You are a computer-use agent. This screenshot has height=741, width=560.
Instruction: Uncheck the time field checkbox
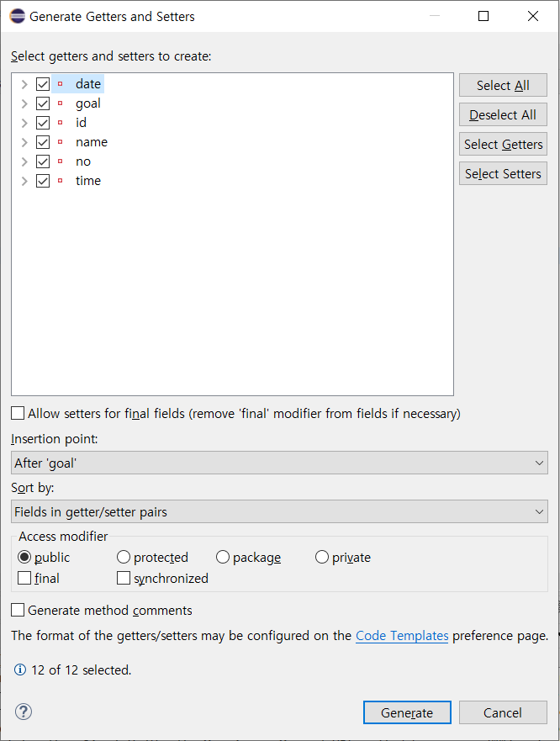coord(43,181)
